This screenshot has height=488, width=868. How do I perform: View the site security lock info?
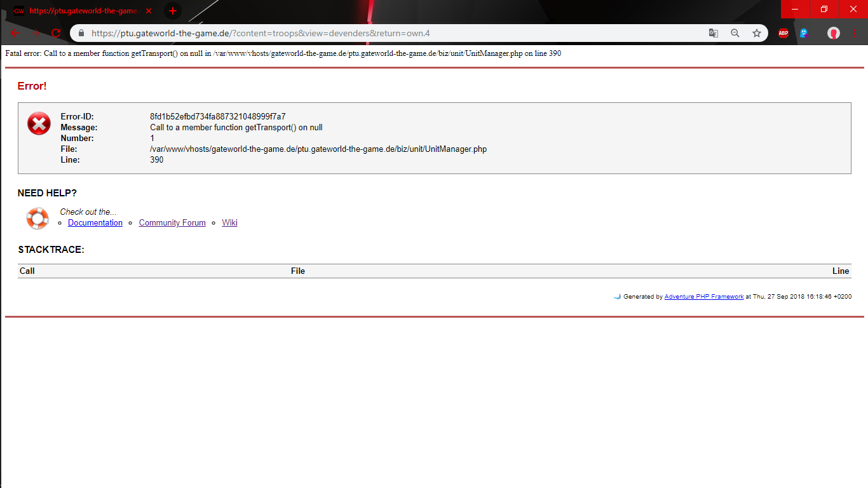[x=81, y=33]
